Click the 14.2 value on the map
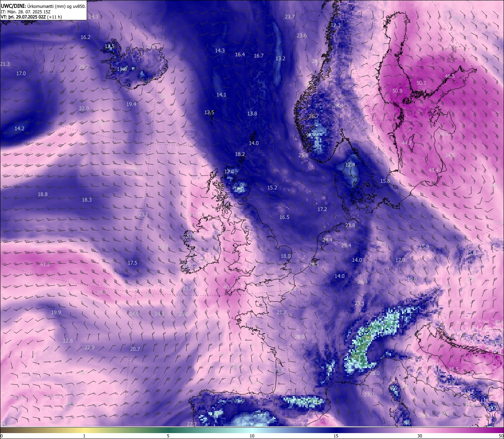Viewport: 504px width, 439px height. (x=19, y=129)
